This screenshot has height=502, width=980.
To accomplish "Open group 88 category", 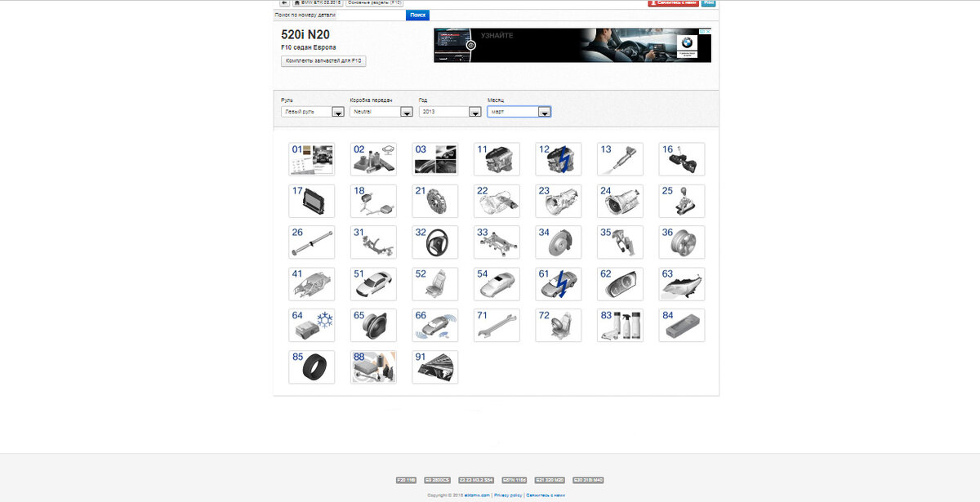I will [x=373, y=367].
